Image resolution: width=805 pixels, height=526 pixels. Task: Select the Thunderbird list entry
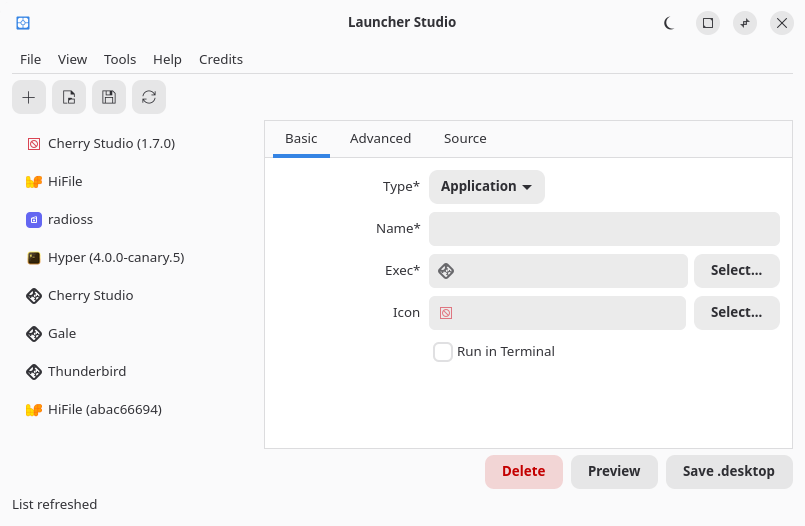[x=133, y=372]
